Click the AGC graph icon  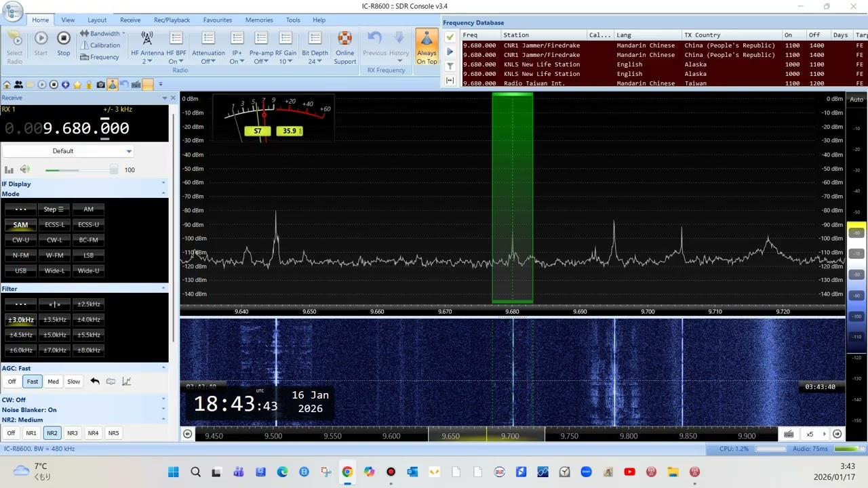click(x=126, y=382)
